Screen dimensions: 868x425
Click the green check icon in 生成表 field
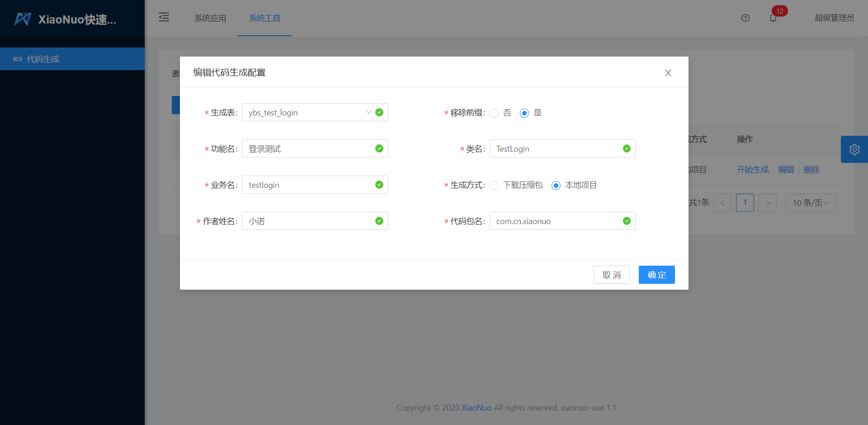(379, 112)
